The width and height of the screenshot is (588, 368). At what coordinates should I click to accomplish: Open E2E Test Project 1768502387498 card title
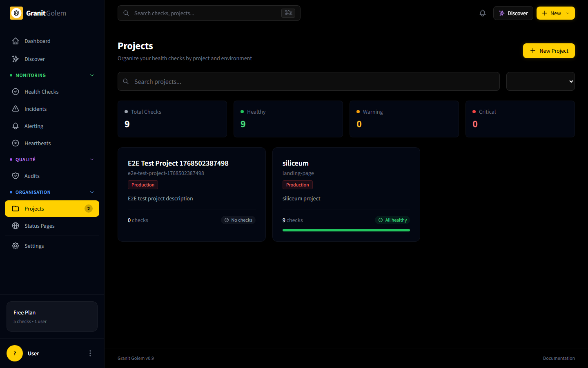click(x=178, y=163)
